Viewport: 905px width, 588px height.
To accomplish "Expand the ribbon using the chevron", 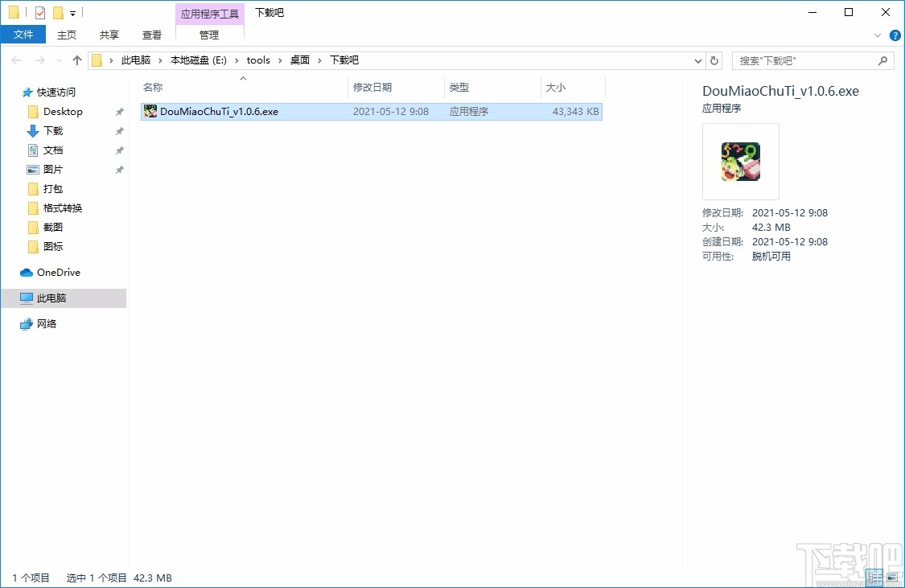I will tap(878, 35).
